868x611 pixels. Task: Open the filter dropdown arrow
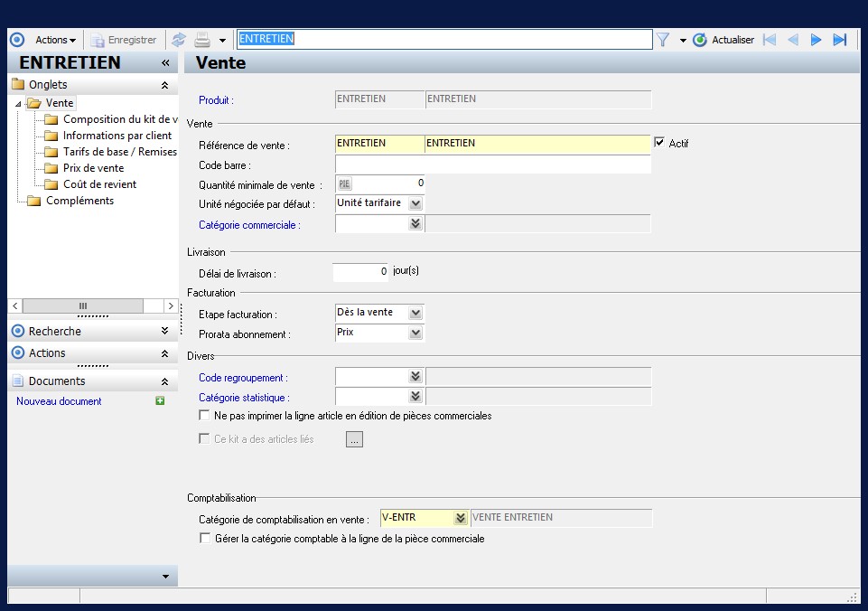(x=683, y=41)
